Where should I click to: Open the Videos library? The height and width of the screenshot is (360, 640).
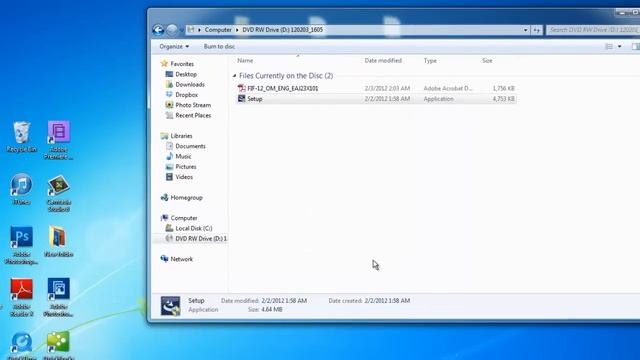coord(184,177)
